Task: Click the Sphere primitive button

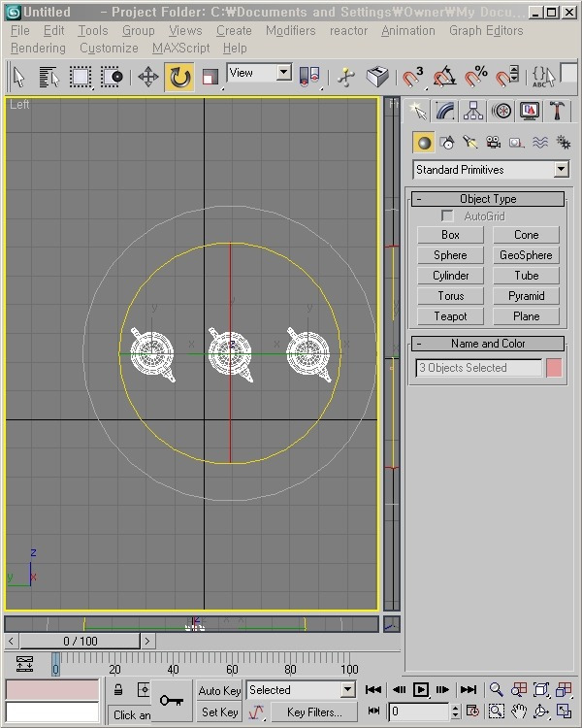Action: click(450, 255)
